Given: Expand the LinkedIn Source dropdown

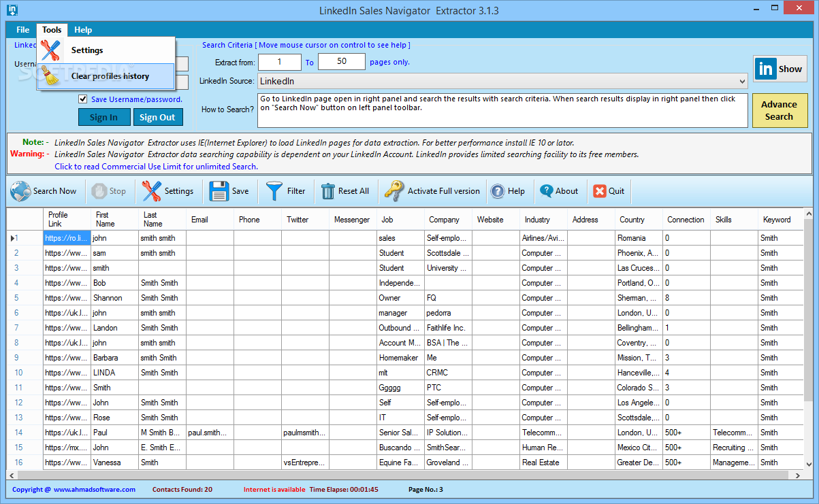Looking at the screenshot, I should tap(741, 81).
